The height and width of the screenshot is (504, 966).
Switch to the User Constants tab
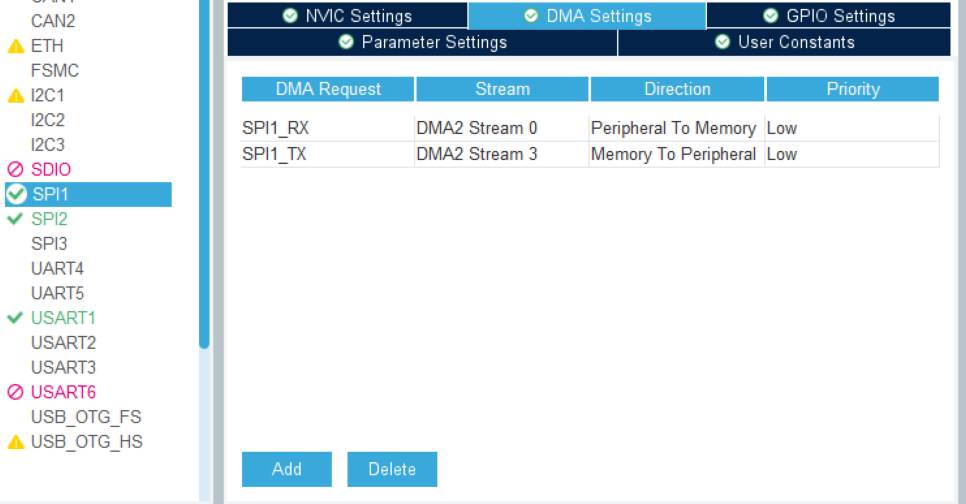point(785,42)
